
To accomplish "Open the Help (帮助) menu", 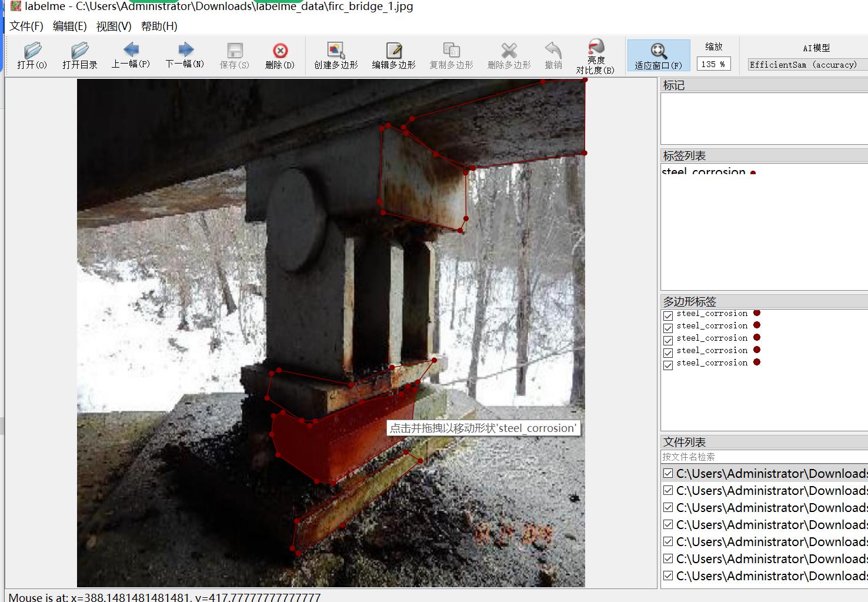I will click(159, 26).
